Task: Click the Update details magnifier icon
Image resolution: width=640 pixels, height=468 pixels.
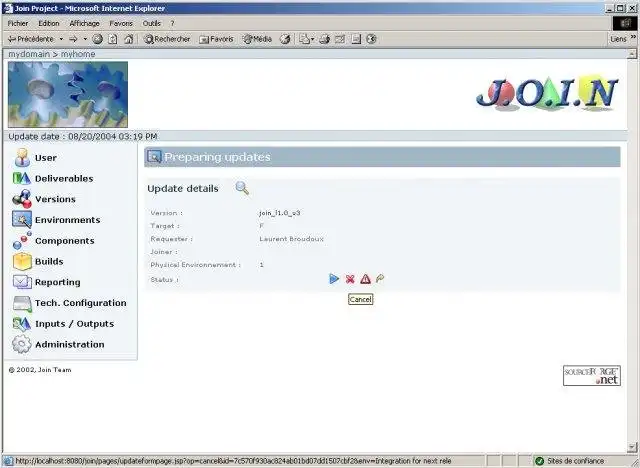Action: 242,188
